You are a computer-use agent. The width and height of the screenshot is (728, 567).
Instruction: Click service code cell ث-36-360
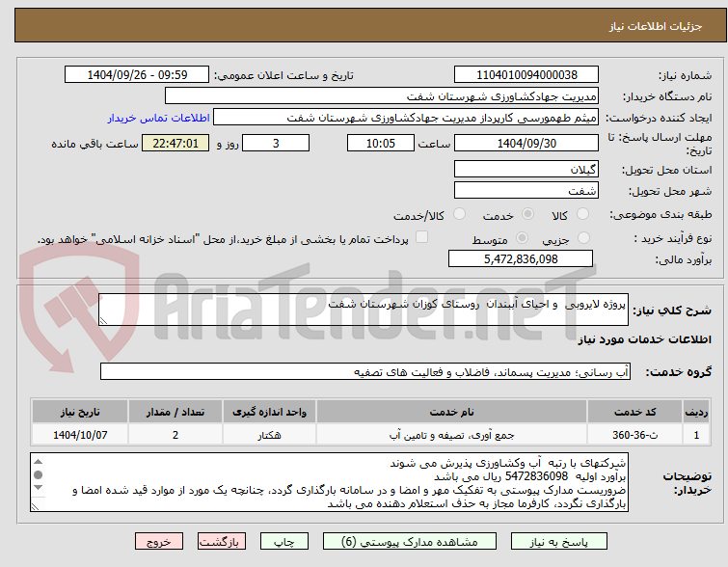[x=634, y=435]
